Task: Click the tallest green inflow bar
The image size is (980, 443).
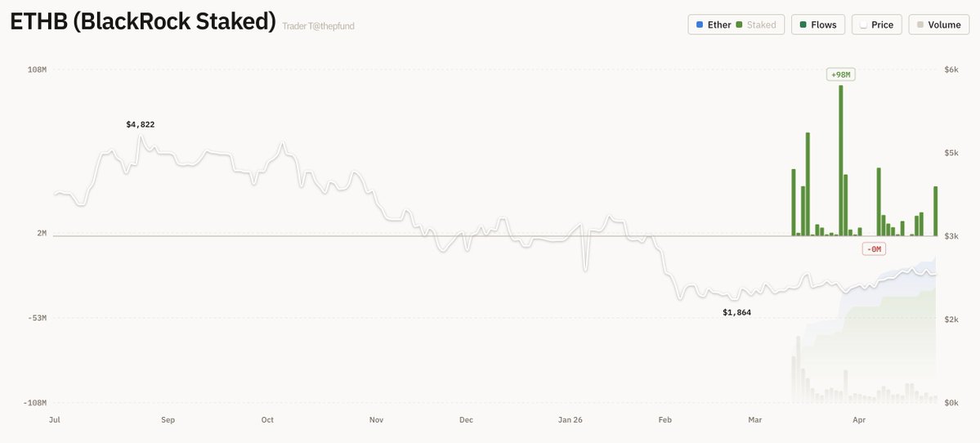Action: click(840, 160)
